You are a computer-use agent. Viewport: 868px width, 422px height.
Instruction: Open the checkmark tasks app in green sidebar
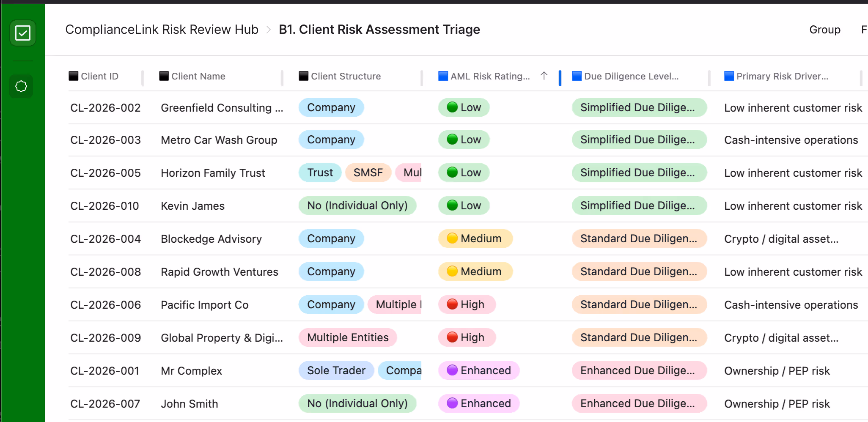23,33
